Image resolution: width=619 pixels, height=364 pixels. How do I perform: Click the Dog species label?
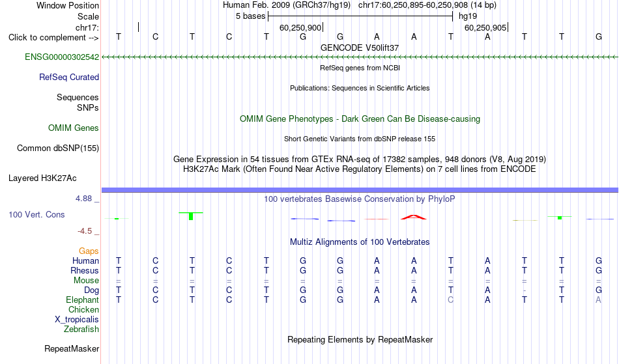[92, 290]
